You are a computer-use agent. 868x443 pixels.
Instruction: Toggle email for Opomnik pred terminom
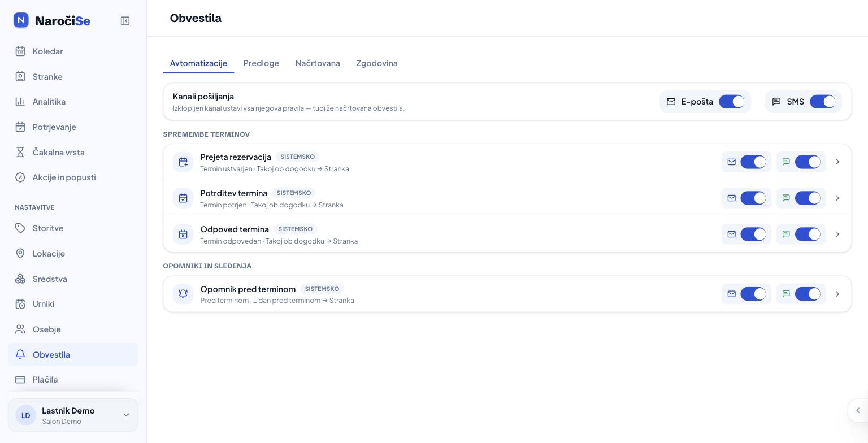coord(753,294)
